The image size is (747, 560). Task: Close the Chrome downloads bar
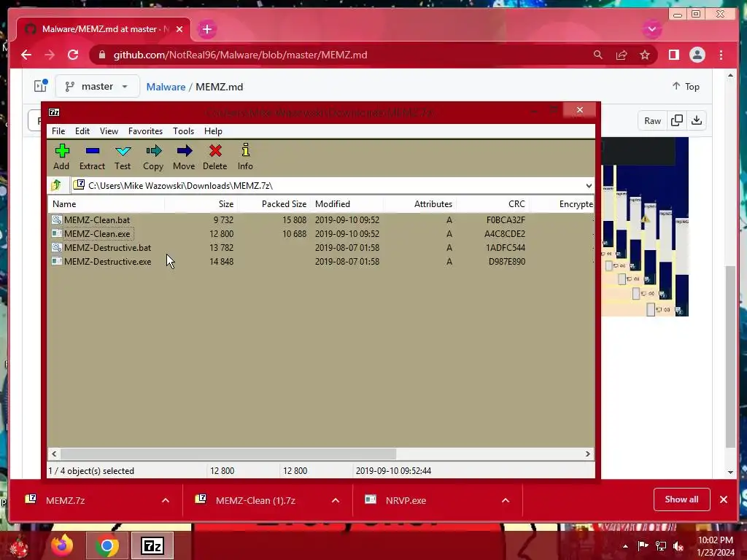(x=724, y=499)
